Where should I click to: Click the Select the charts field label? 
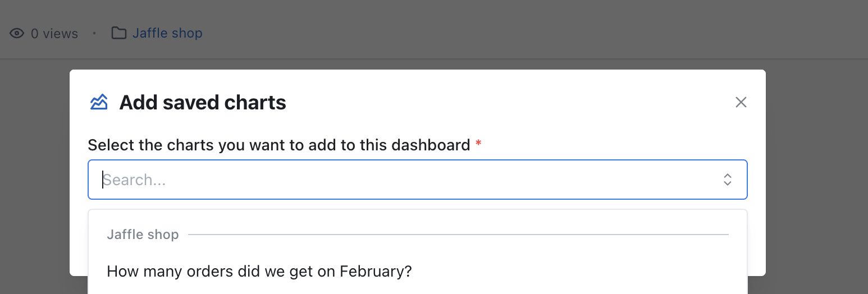click(x=279, y=145)
